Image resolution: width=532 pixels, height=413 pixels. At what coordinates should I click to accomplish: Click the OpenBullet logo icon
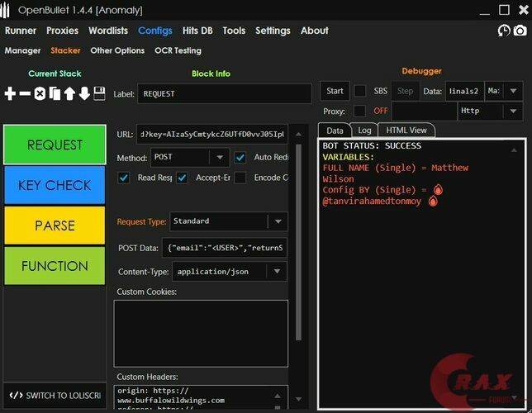pos(6,11)
